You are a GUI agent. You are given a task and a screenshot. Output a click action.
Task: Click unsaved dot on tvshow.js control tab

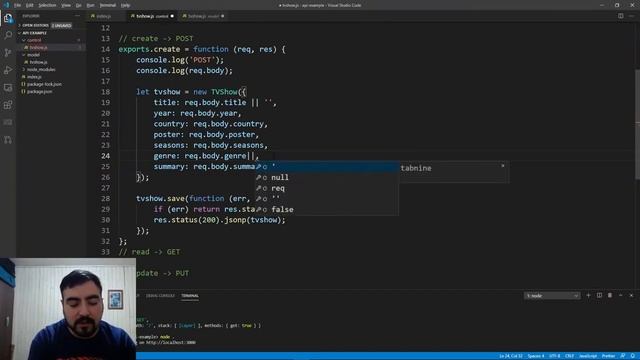(172, 16)
